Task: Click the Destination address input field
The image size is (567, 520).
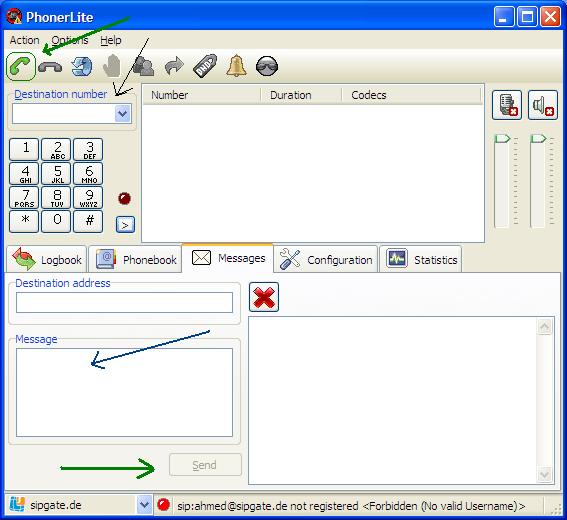Action: 124,302
